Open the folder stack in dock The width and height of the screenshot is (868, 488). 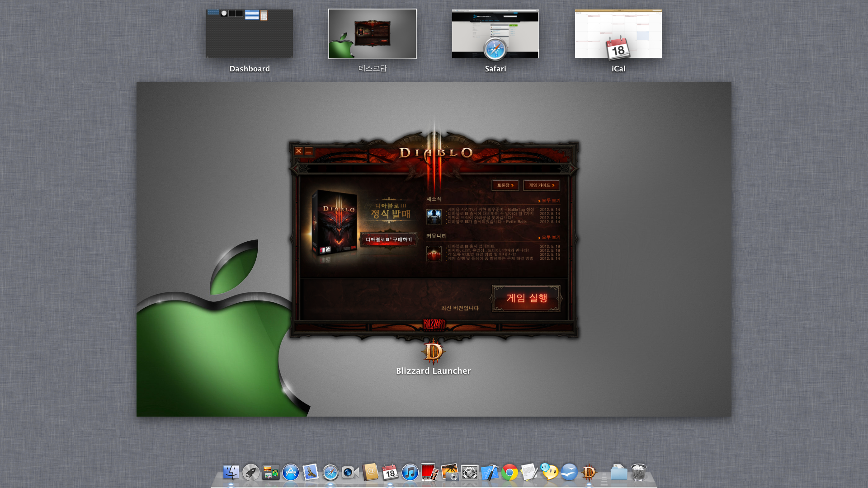(x=619, y=473)
